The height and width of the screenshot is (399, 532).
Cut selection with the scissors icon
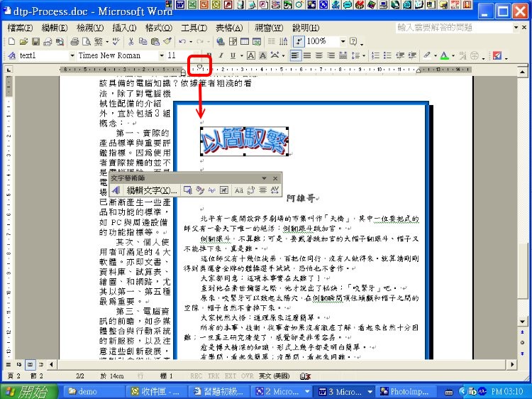131,41
